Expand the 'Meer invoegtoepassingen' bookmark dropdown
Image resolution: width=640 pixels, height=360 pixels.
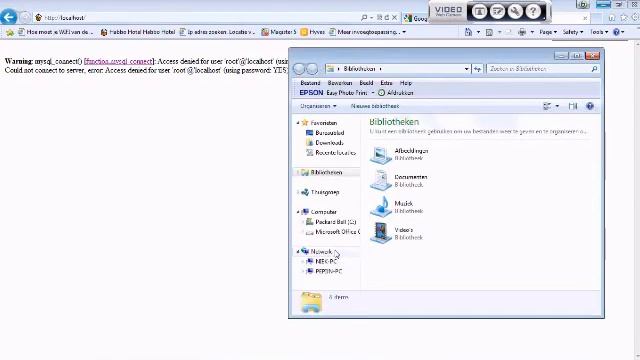coord(404,32)
